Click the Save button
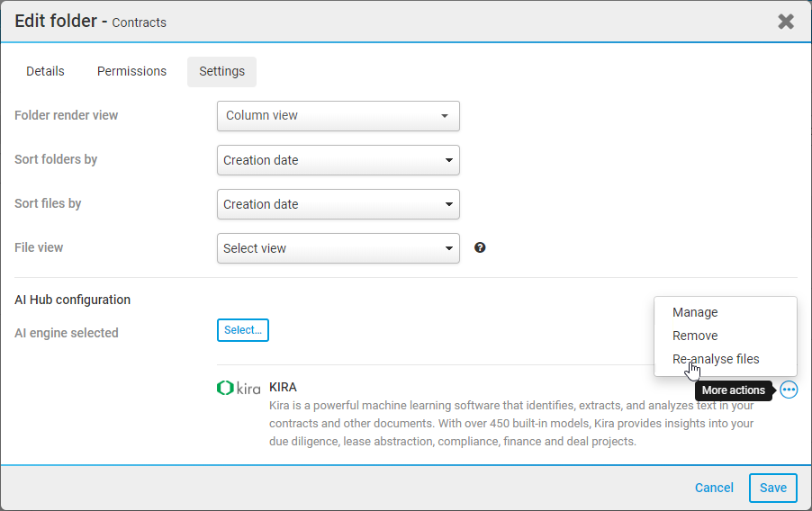This screenshot has width=812, height=511. pos(772,488)
